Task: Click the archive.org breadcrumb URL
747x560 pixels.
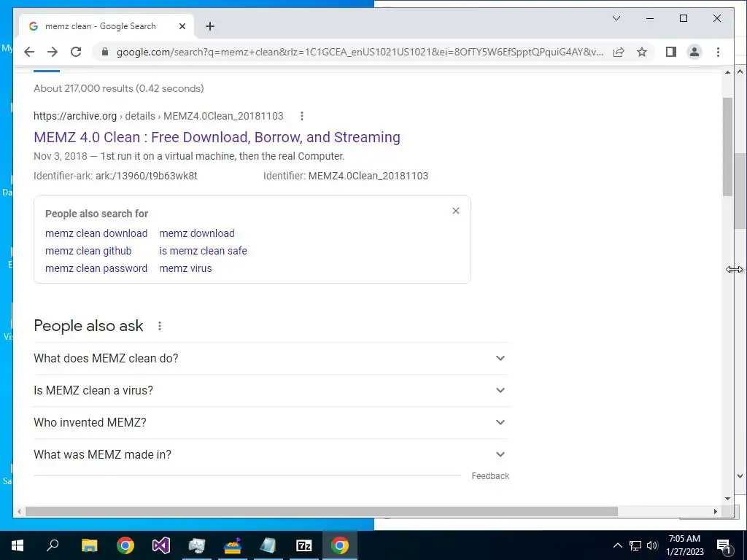Action: click(x=158, y=116)
